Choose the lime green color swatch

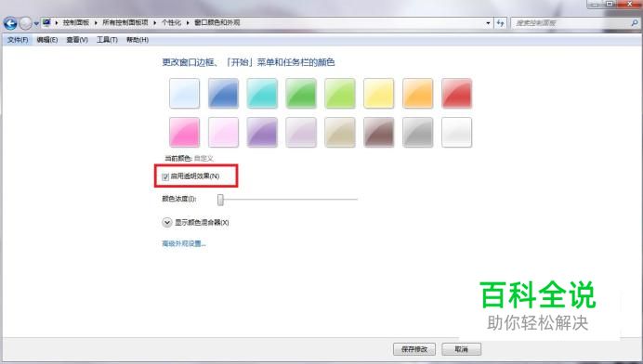(x=340, y=94)
